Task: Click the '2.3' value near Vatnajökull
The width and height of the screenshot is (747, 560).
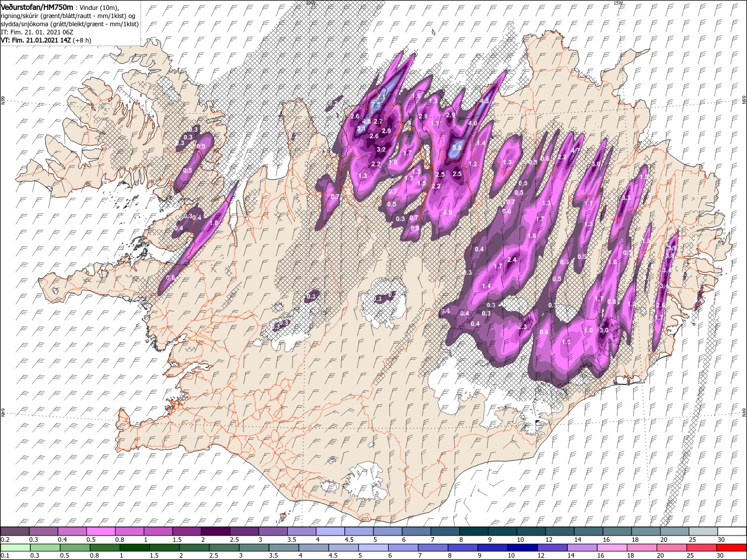Action: pos(522,327)
